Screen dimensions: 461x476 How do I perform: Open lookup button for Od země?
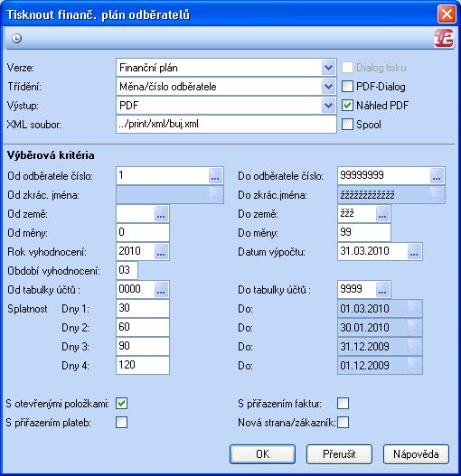click(161, 214)
